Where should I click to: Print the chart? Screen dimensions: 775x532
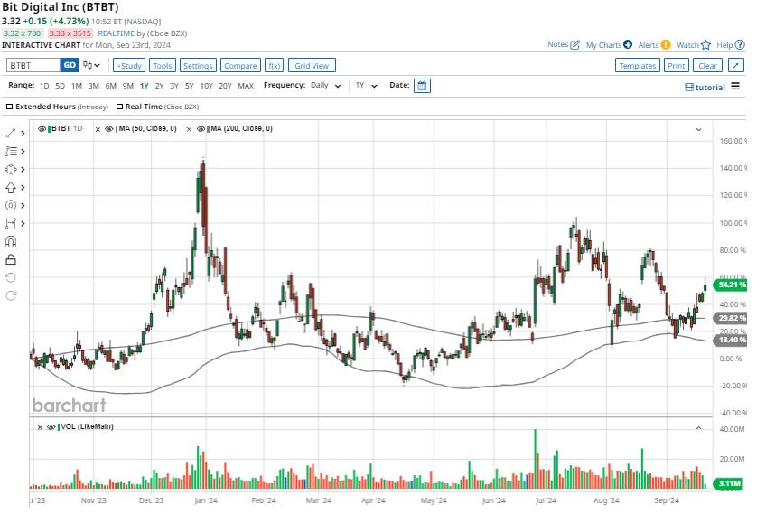click(x=676, y=66)
